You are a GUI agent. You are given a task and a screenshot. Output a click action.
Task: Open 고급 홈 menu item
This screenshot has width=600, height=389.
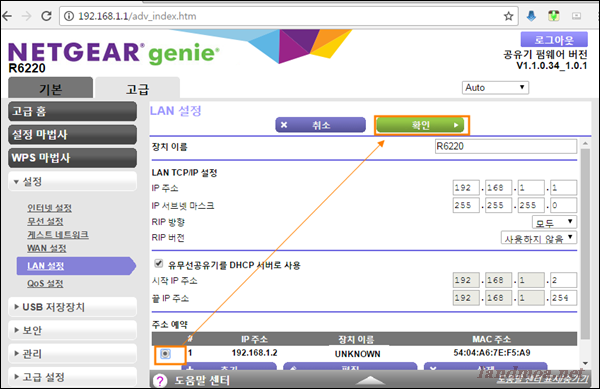[x=72, y=111]
